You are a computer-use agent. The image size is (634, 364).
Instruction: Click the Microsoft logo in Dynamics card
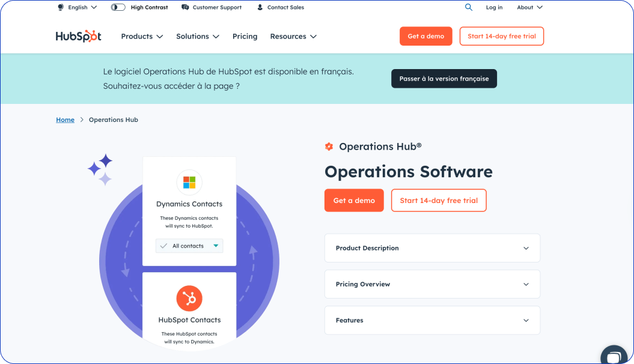tap(189, 183)
